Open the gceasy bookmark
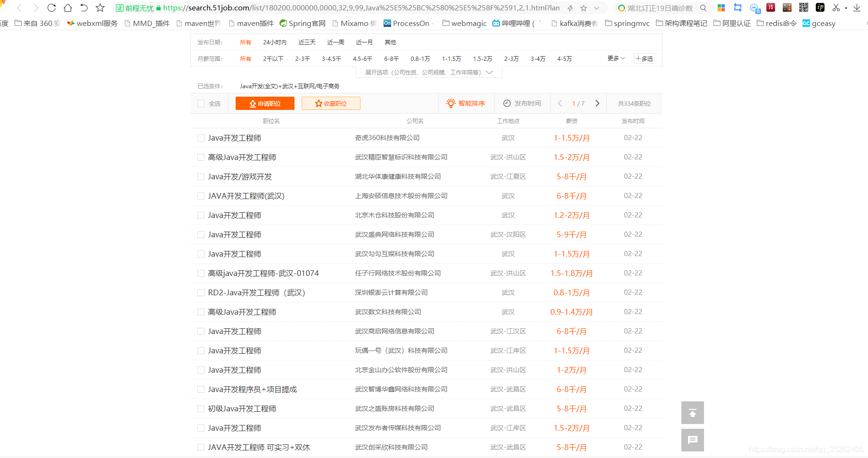Viewport: 868px width, 458px height. click(819, 23)
